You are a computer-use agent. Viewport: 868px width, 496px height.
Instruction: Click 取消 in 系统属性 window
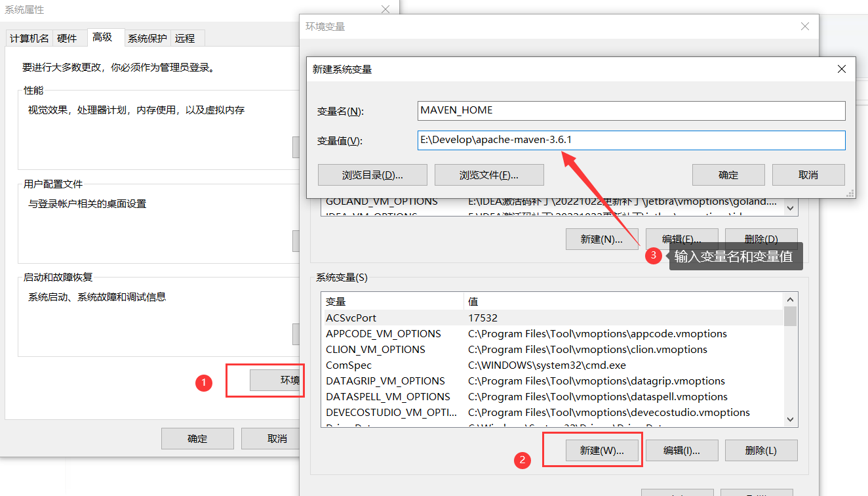271,439
